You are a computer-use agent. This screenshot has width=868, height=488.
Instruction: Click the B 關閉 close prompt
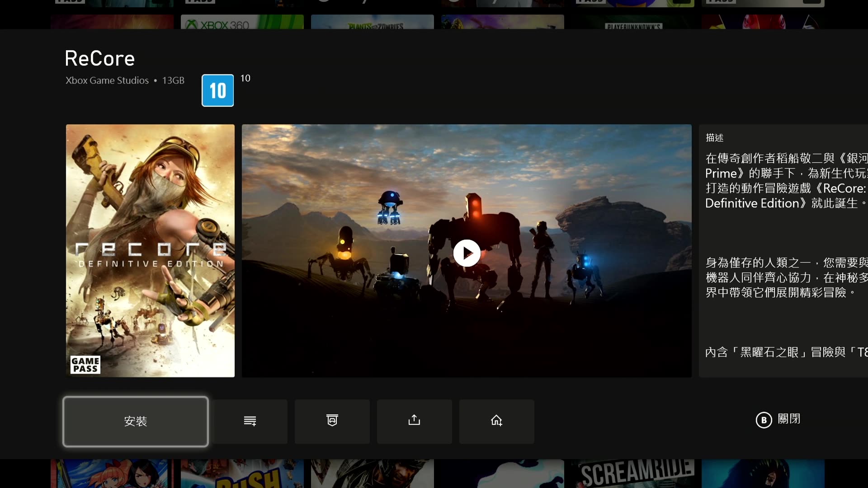[x=778, y=419]
